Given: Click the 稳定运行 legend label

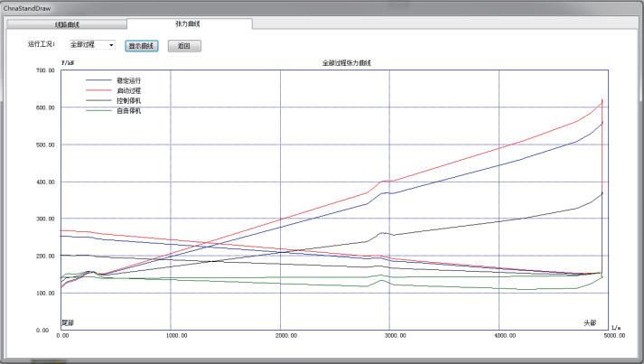Looking at the screenshot, I should coord(129,80).
